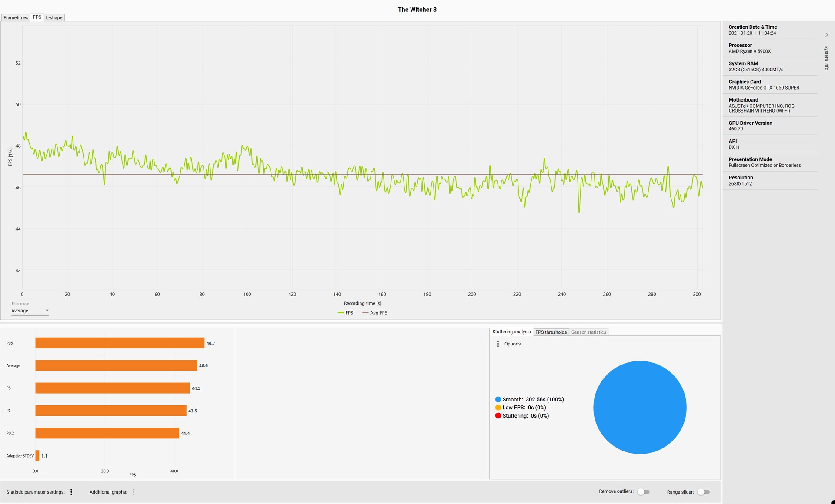Click the orange Low FPS legend dot
This screenshot has width=835, height=504.
click(x=498, y=408)
